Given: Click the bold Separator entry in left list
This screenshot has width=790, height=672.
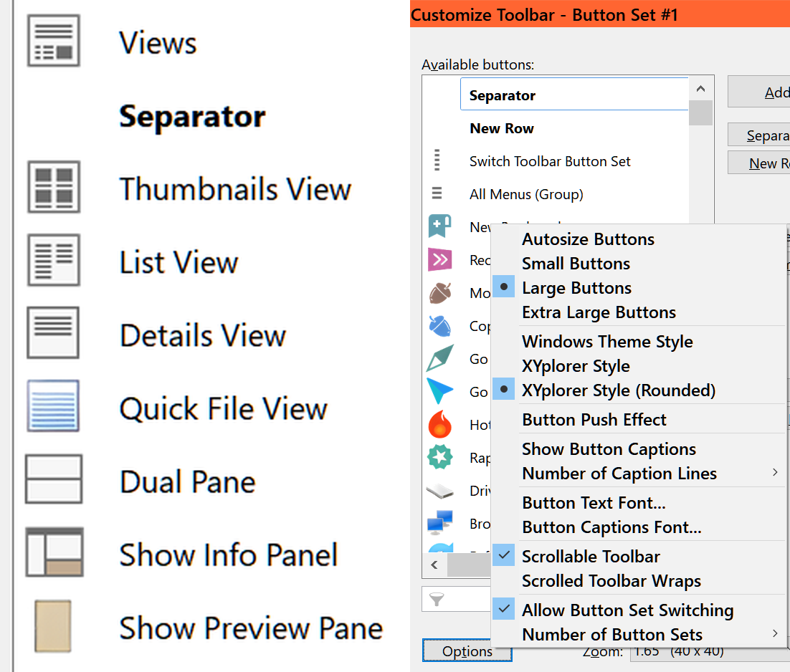Looking at the screenshot, I should 192,117.
